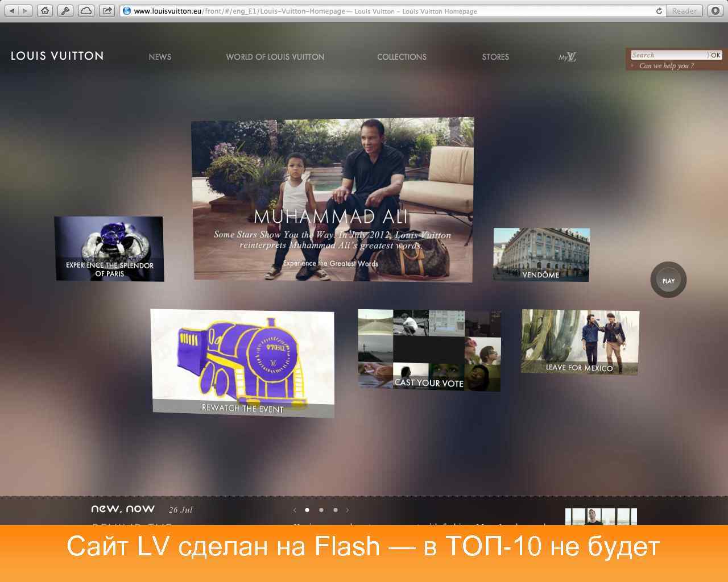The width and height of the screenshot is (728, 582).
Task: Click the iCloud cloud icon in toolbar
Action: [86, 10]
